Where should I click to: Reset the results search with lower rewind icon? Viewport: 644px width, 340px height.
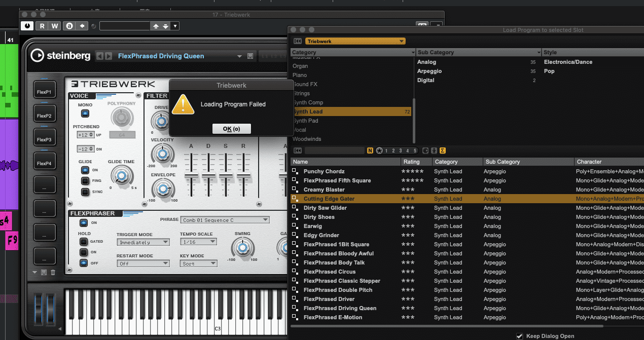pyautogui.click(x=298, y=150)
